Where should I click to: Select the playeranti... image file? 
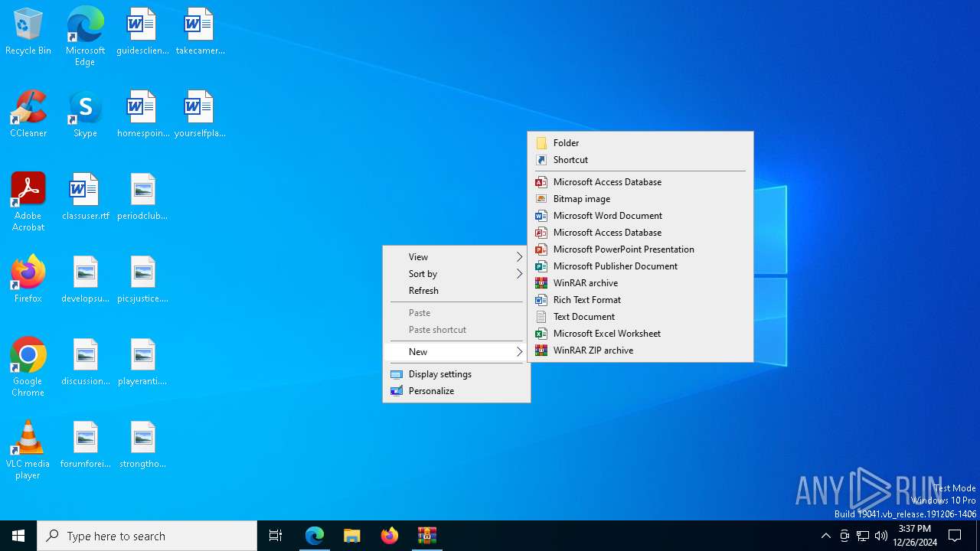pos(142,363)
